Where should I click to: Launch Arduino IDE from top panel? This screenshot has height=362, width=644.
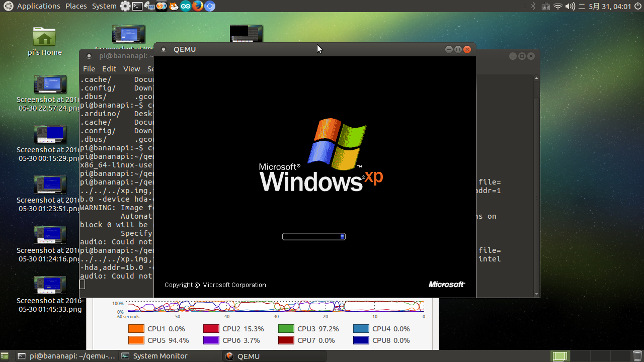coord(186,6)
